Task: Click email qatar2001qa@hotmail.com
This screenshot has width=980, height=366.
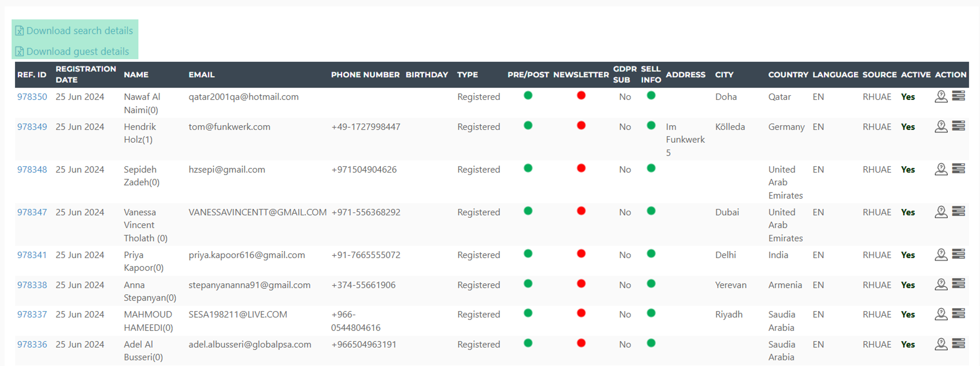Action: 244,97
